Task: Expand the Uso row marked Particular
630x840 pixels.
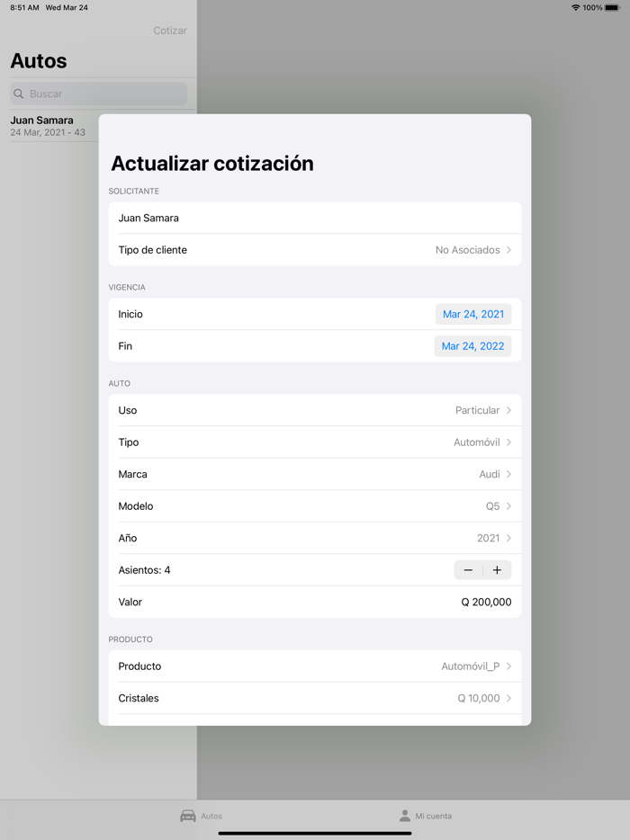Action: point(315,410)
